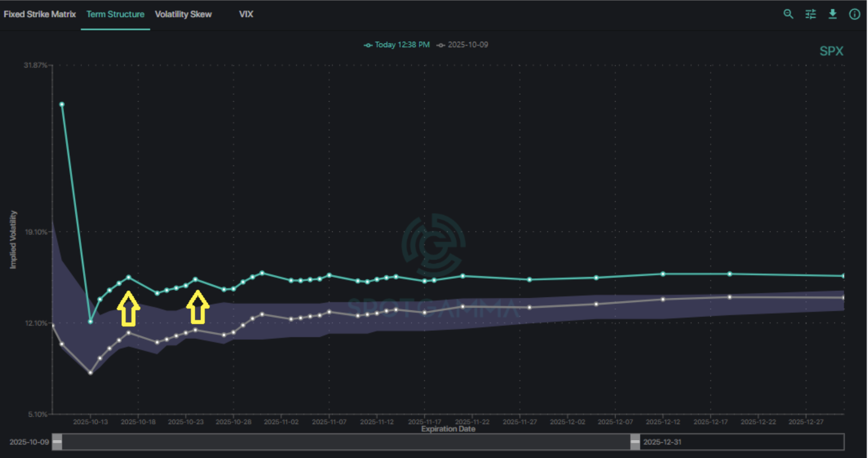
Task: Open the info circle icon
Action: [x=854, y=14]
